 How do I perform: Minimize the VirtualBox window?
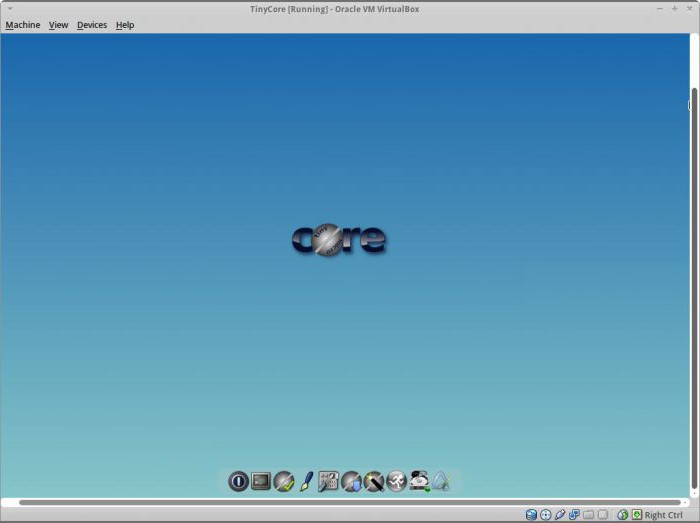point(660,9)
